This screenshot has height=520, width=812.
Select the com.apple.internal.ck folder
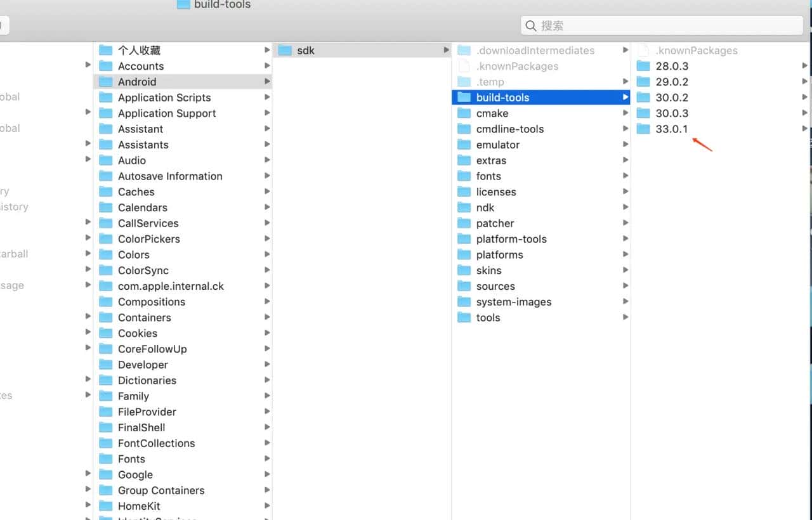pos(171,286)
